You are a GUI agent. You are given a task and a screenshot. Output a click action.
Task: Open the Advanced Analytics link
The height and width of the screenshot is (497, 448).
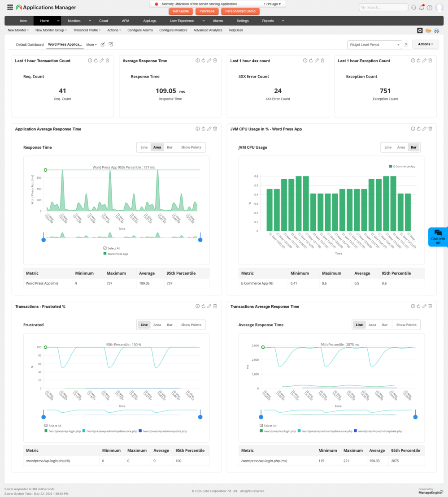[x=208, y=30]
